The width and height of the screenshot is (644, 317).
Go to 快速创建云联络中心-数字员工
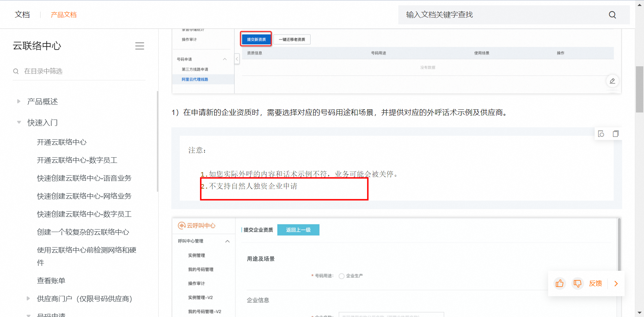84,214
